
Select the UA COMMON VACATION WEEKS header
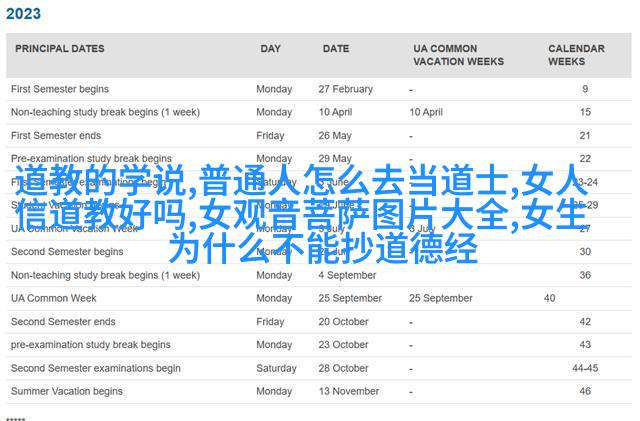pos(458,55)
